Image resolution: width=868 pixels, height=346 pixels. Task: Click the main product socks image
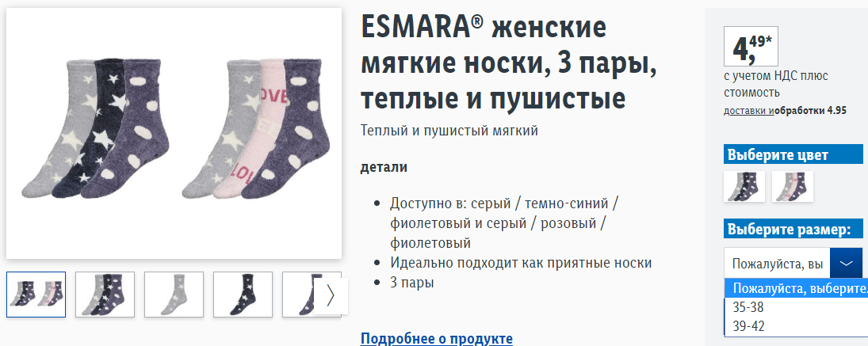click(174, 133)
